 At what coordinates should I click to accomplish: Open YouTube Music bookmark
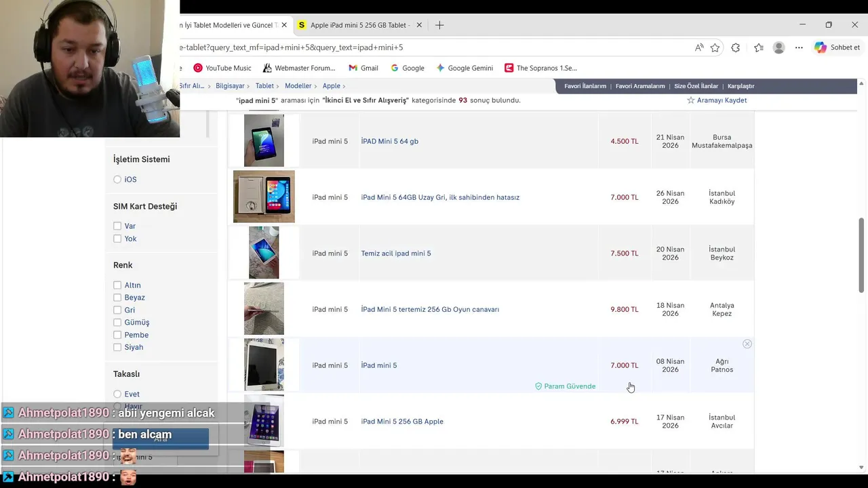(222, 68)
